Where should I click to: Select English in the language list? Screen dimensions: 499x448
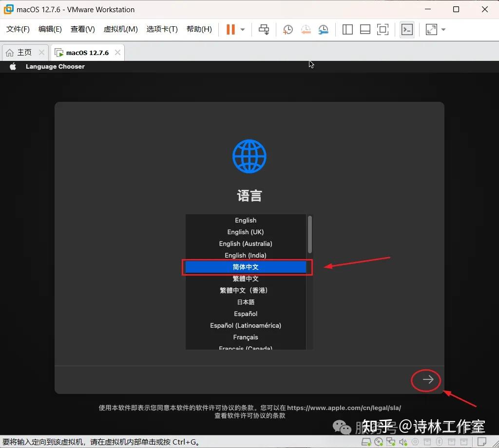pos(246,220)
